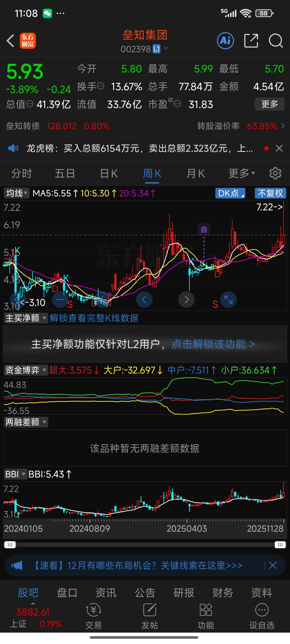Switch to 日K tab

tap(109, 173)
